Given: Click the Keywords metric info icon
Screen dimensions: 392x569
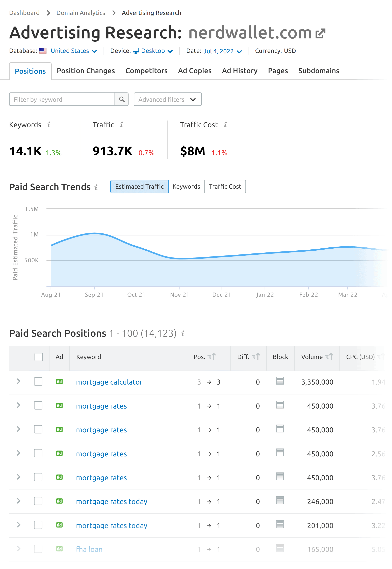Looking at the screenshot, I should 49,125.
